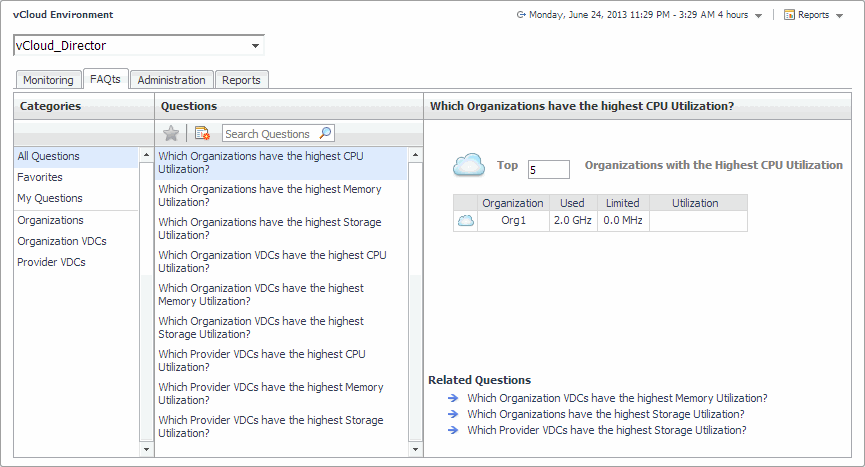Open the Reports menu dropdown arrow
Screen dimensions: 865x467
pyautogui.click(x=840, y=16)
